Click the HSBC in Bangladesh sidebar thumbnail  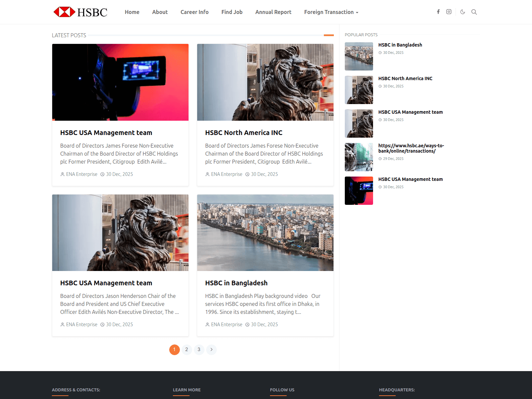[x=359, y=56]
